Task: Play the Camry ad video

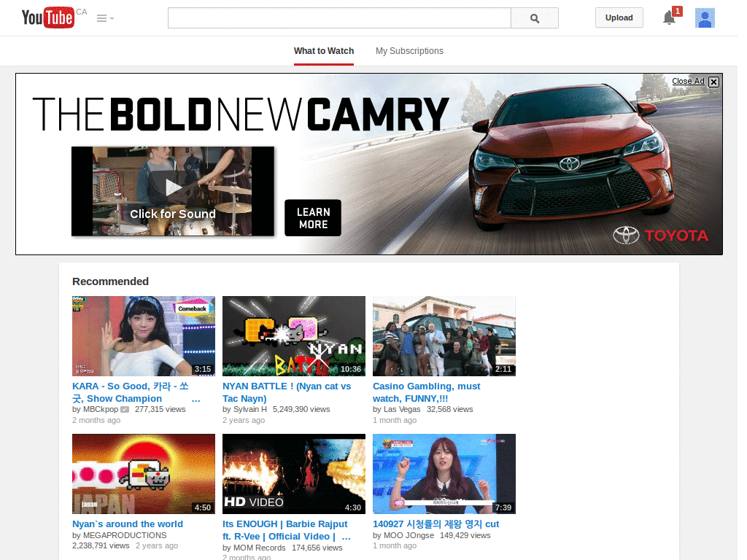Action: tap(173, 191)
